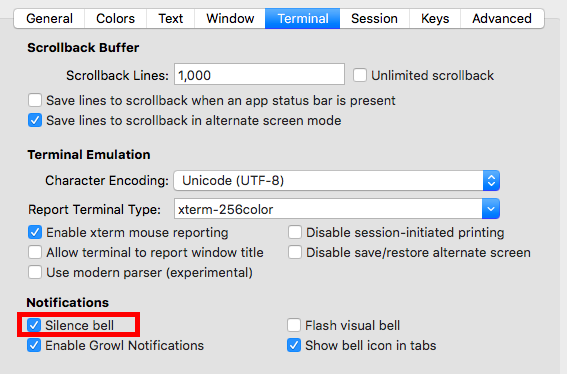
Task: Enable Unlimited scrollback checkbox
Action: [360, 75]
